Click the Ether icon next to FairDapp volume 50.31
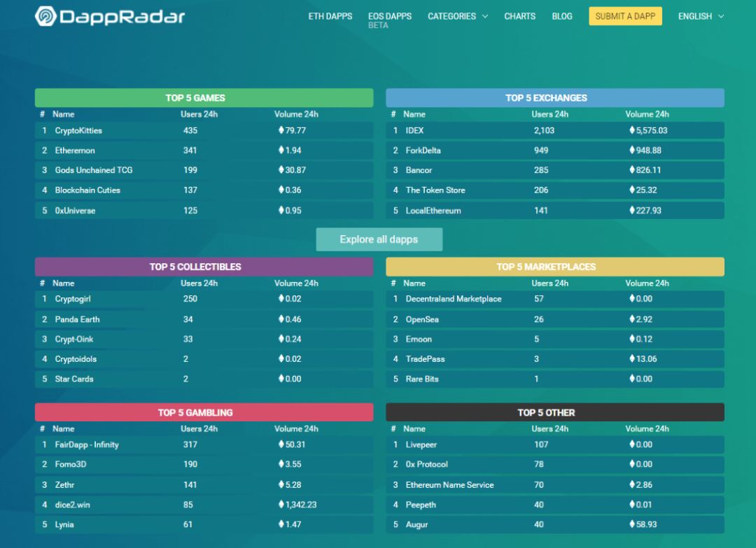 [281, 444]
